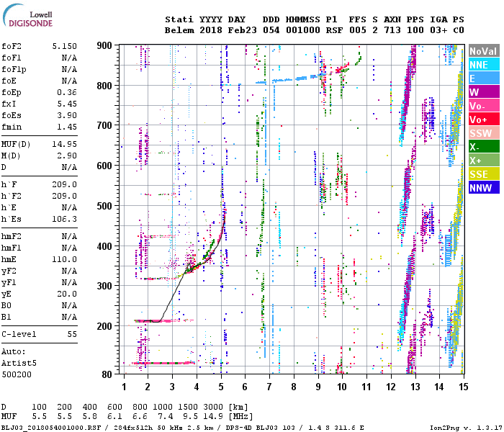This screenshot has height=432, width=504.
Task: Click the 900 km height axis label
Action: point(104,45)
